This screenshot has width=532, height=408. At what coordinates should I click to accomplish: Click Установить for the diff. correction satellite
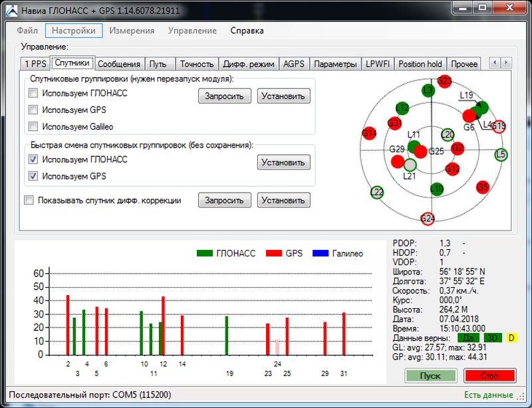283,200
